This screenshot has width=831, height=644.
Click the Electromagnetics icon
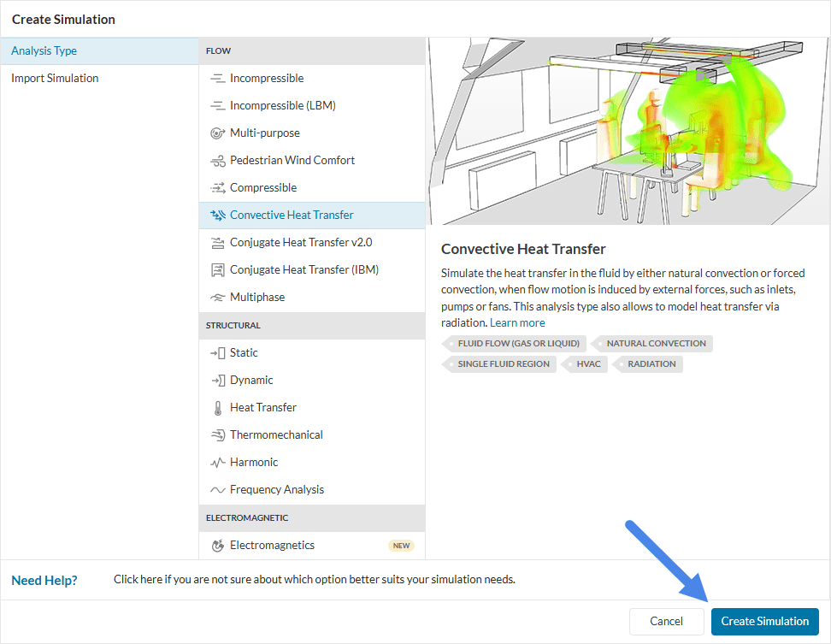[x=217, y=546]
